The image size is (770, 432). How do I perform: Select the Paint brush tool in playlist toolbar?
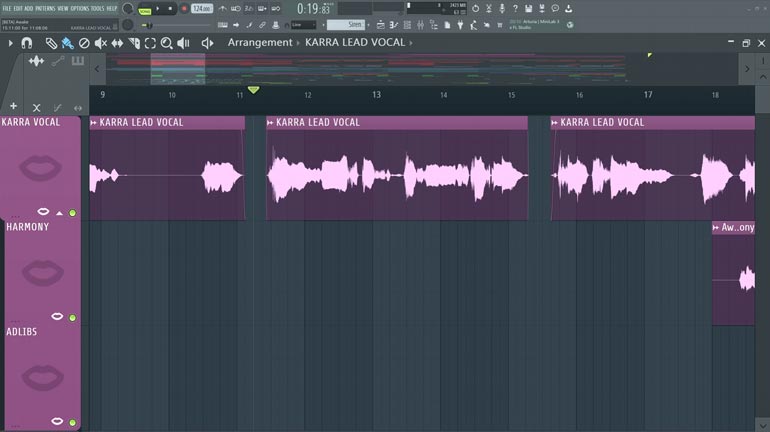coord(67,43)
